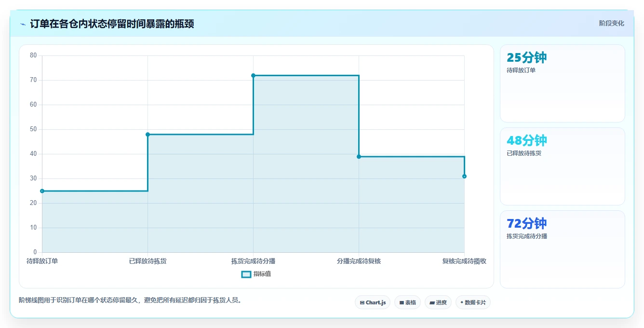Click x-axis label 已释放待拣货

(148, 261)
